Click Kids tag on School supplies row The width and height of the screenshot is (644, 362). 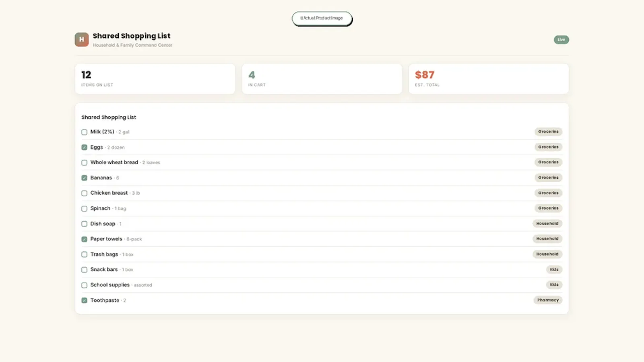tap(554, 284)
